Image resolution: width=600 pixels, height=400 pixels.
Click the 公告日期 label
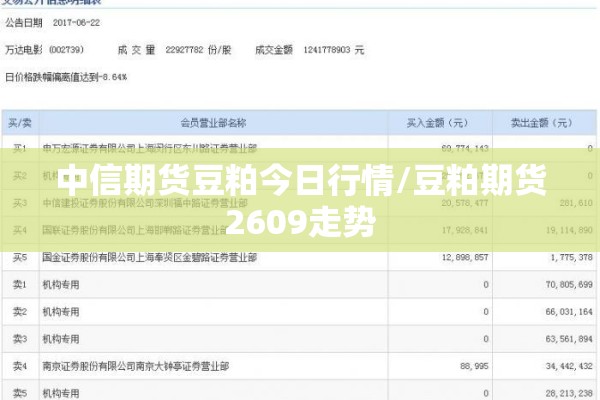[x=24, y=23]
